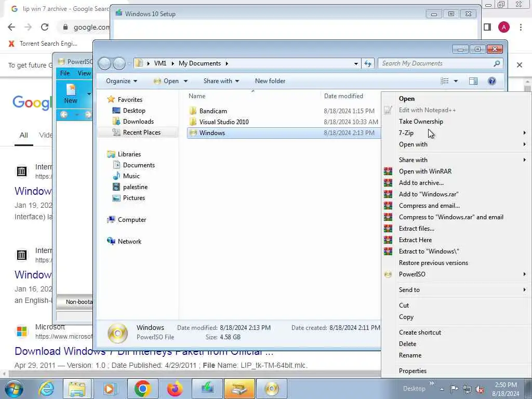Expand the 7-Zip submenu
This screenshot has width=532, height=399.
point(525,133)
